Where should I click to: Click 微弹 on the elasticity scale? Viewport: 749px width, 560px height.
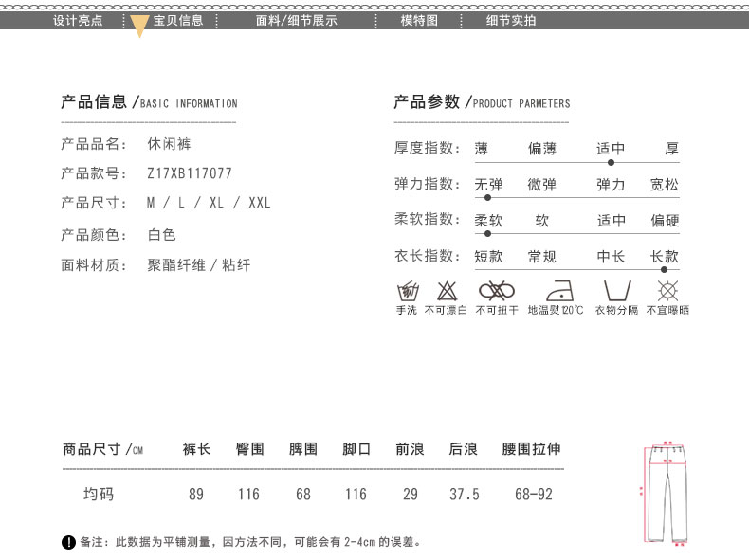[542, 185]
